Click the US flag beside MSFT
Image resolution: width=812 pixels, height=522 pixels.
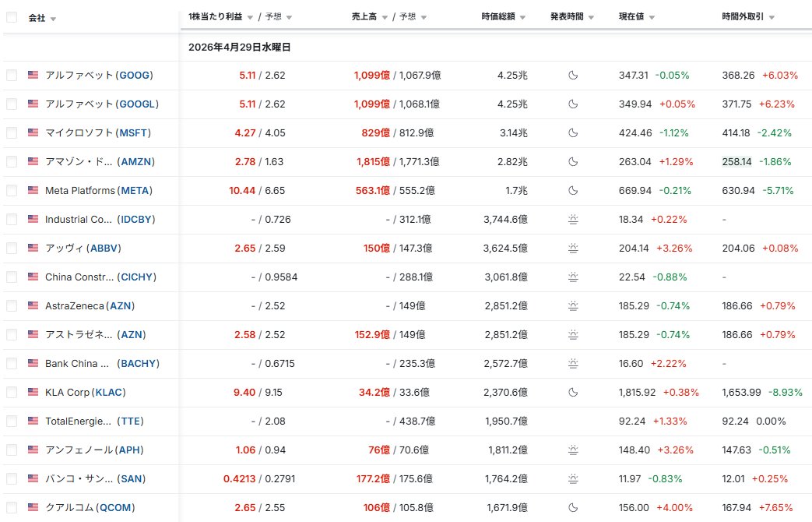pos(33,132)
